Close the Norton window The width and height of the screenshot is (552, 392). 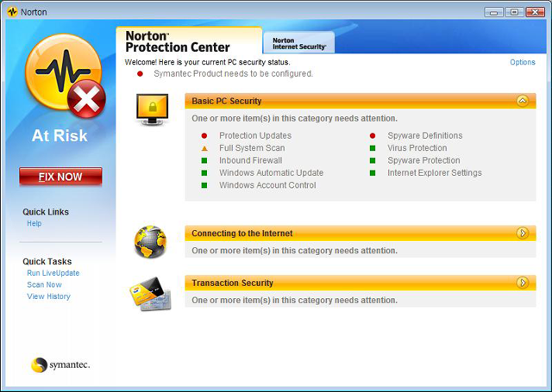(535, 12)
